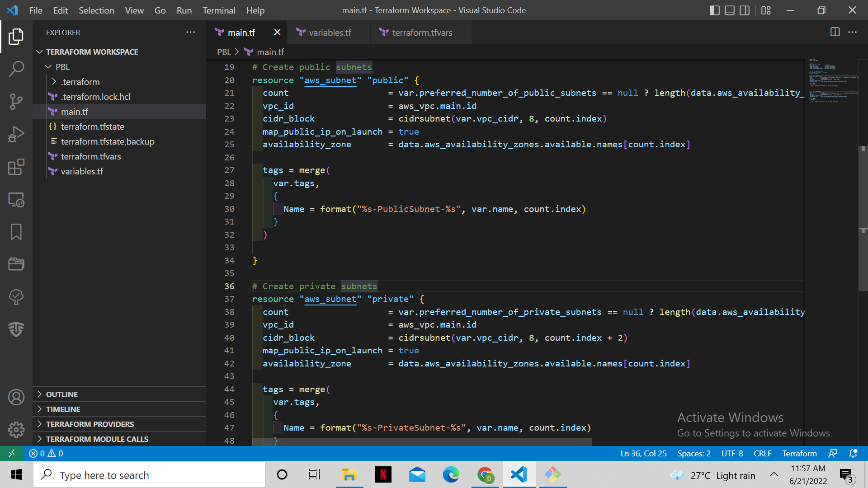The image size is (868, 488).
Task: Open the Search view in the sidebar
Action: point(16,69)
